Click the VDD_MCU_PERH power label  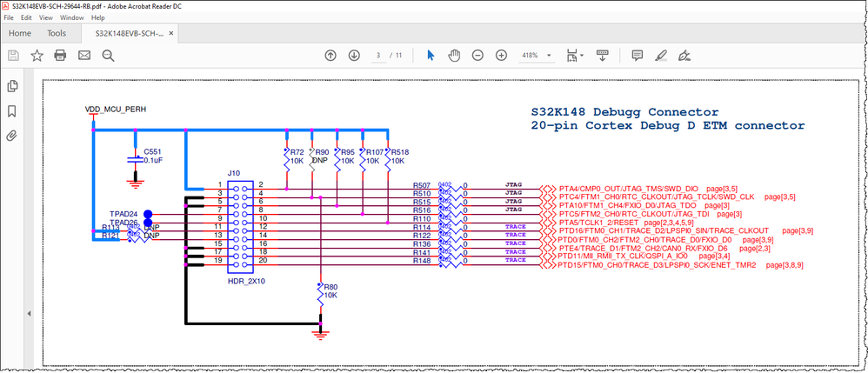[x=115, y=109]
